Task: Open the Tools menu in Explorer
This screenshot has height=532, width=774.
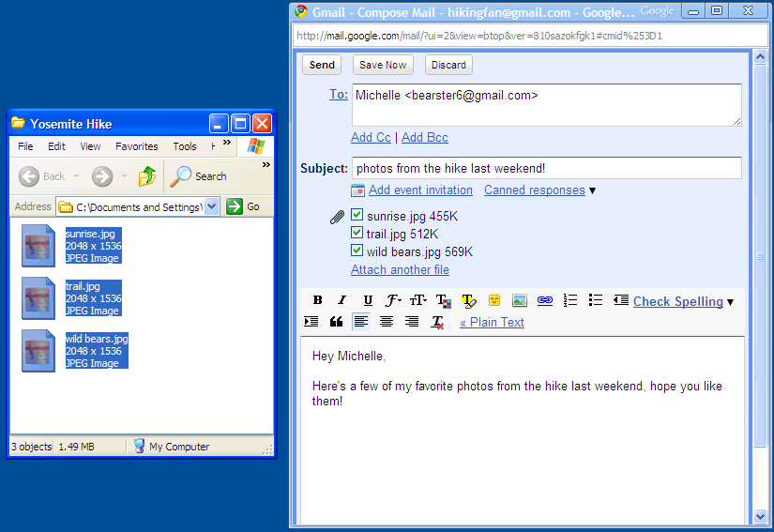Action: (x=185, y=146)
